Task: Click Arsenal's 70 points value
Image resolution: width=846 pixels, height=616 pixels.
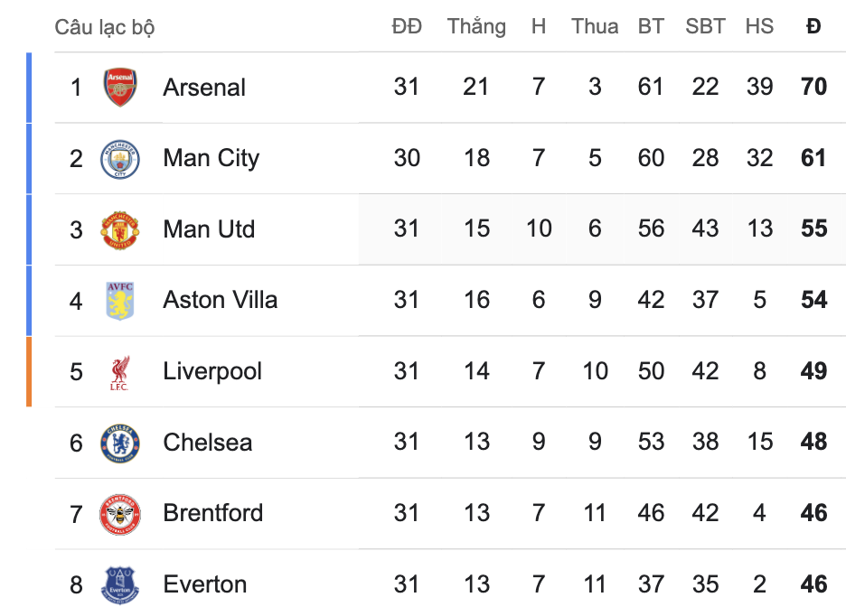Action: (x=813, y=87)
